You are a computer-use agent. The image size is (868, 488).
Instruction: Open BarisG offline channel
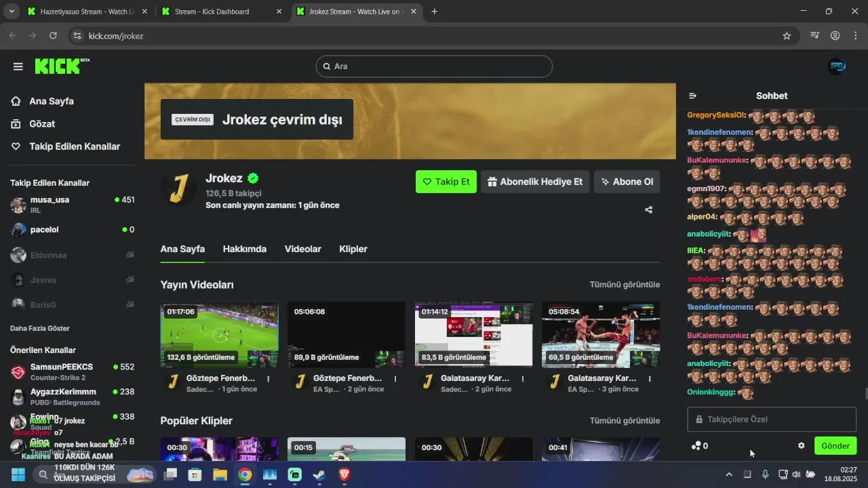click(x=72, y=305)
